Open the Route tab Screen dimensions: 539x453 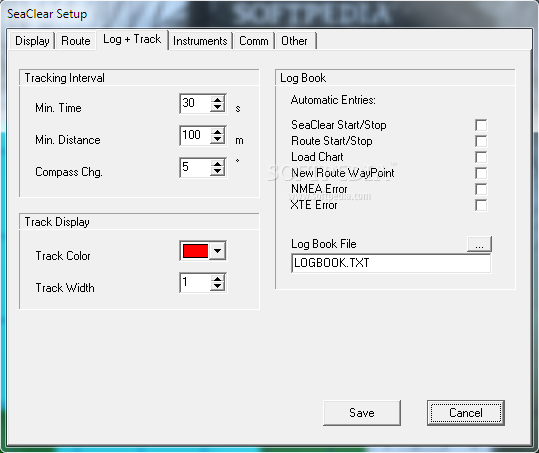pyautogui.click(x=76, y=41)
